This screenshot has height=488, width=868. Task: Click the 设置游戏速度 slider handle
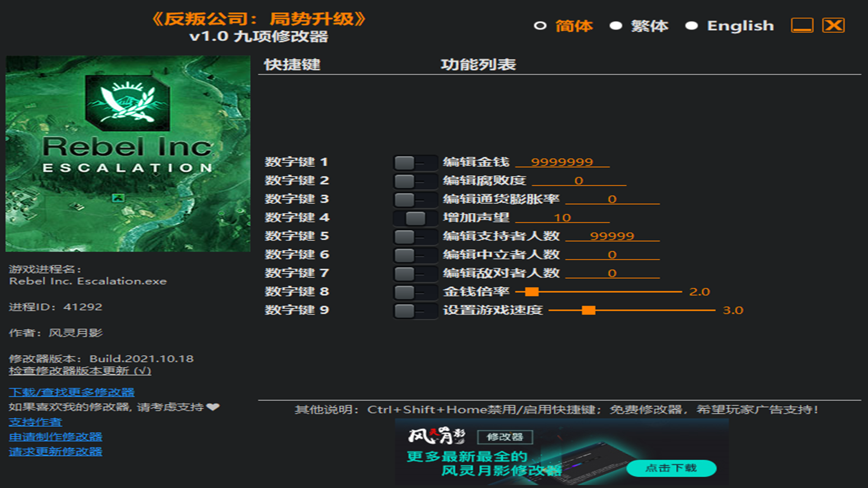588,310
